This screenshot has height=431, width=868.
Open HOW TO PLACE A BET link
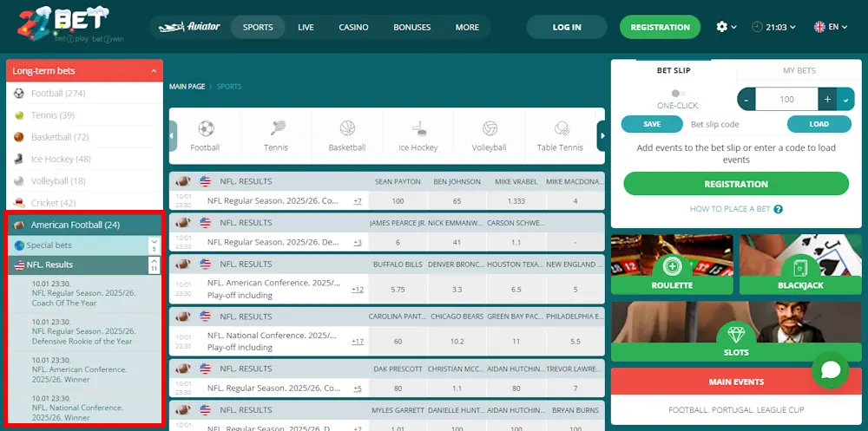(730, 209)
